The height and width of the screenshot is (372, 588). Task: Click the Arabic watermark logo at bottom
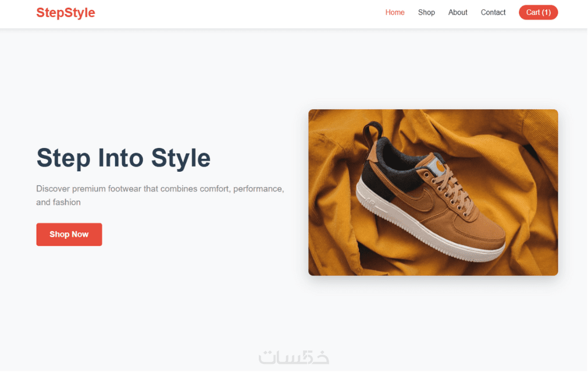294,357
